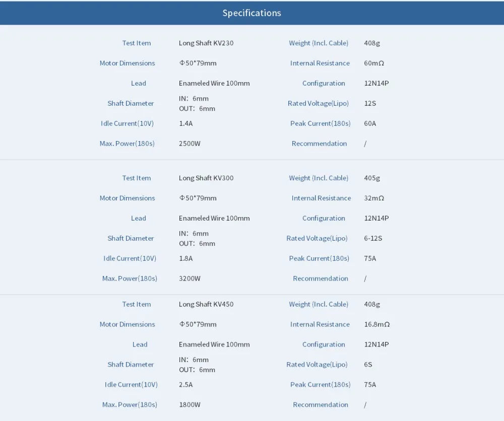Click the 16.8mΩ internal resistance value
This screenshot has height=421, width=504.
(x=376, y=325)
